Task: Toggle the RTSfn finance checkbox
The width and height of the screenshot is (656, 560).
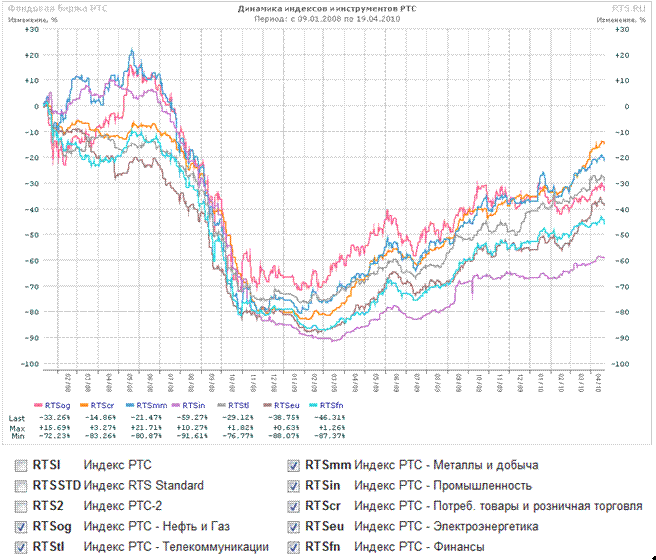Action: (293, 547)
